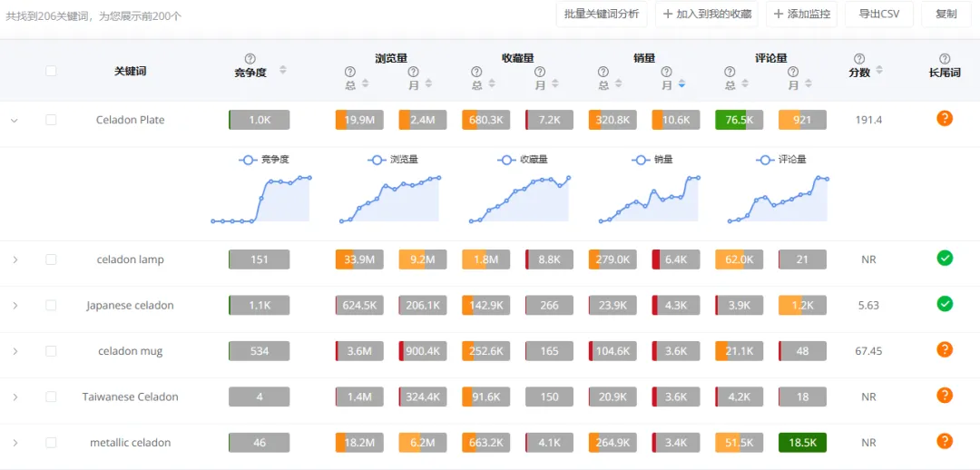This screenshot has height=470, width=980.
Task: Select the celadon mug row checkbox
Action: click(x=51, y=350)
